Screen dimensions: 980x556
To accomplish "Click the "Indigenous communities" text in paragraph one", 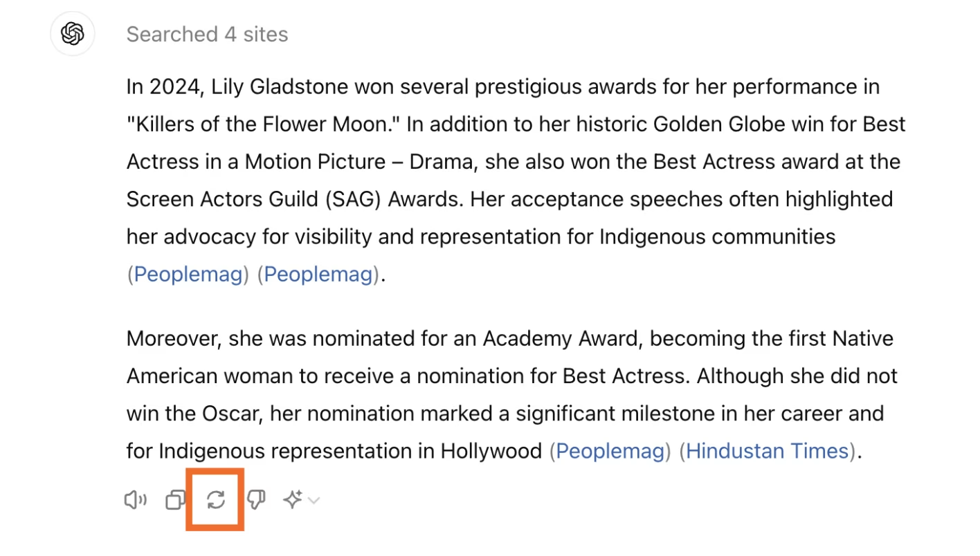I will pyautogui.click(x=717, y=237).
